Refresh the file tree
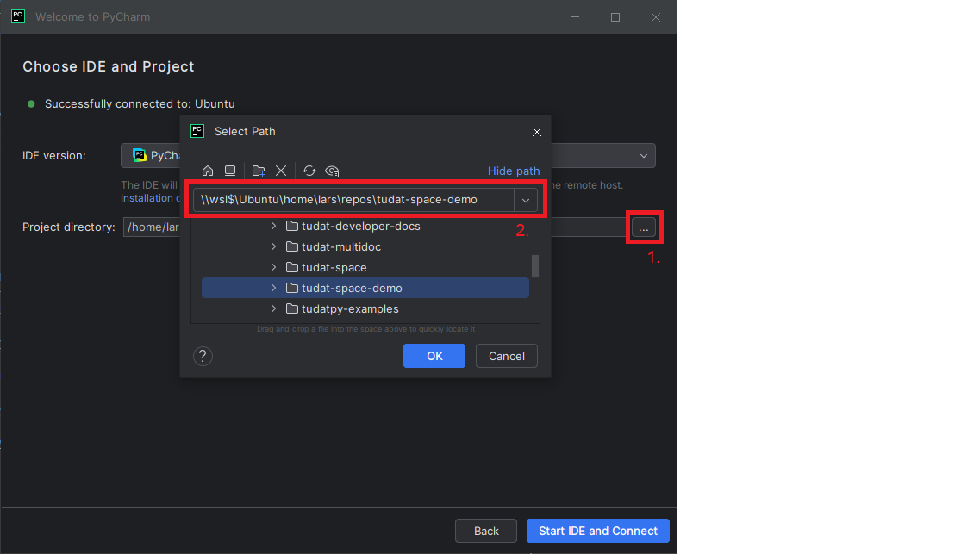Screen dimensions: 980x554 click(x=309, y=171)
